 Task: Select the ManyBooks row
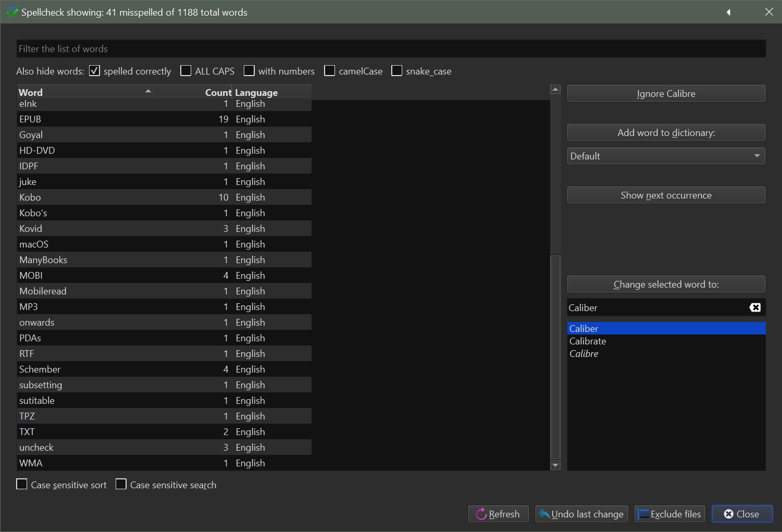click(164, 260)
